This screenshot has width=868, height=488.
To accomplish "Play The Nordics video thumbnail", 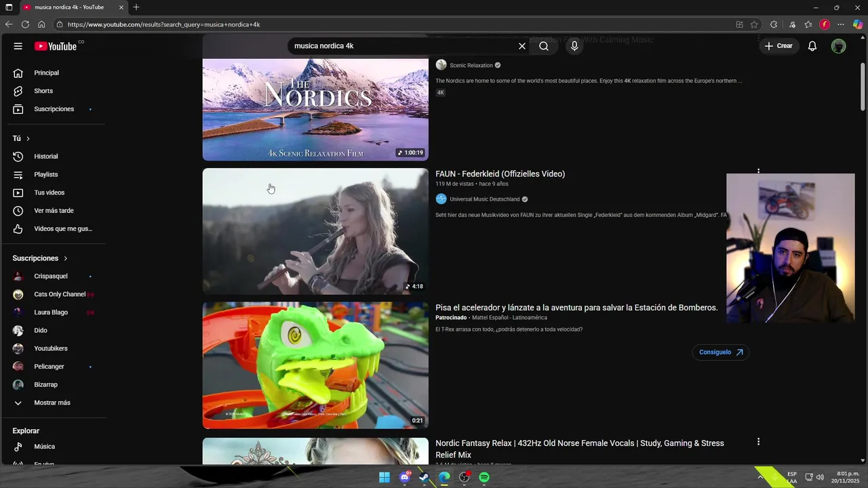I will coord(315,110).
